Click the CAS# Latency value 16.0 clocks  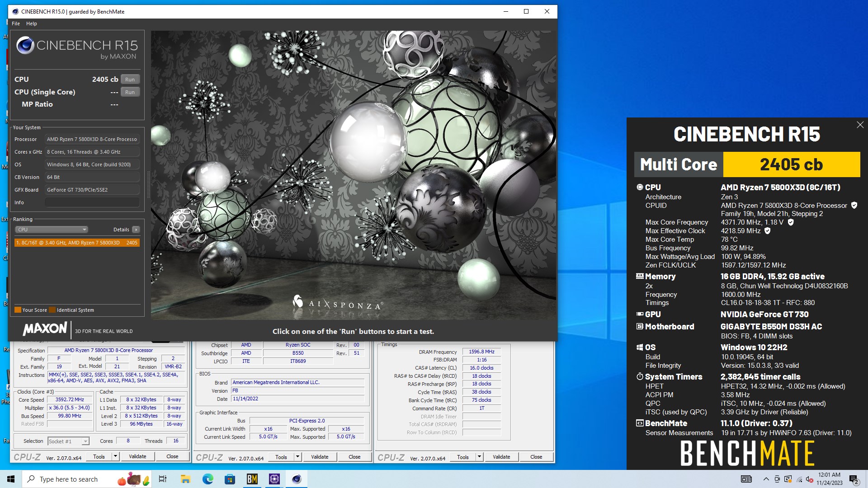(x=481, y=368)
